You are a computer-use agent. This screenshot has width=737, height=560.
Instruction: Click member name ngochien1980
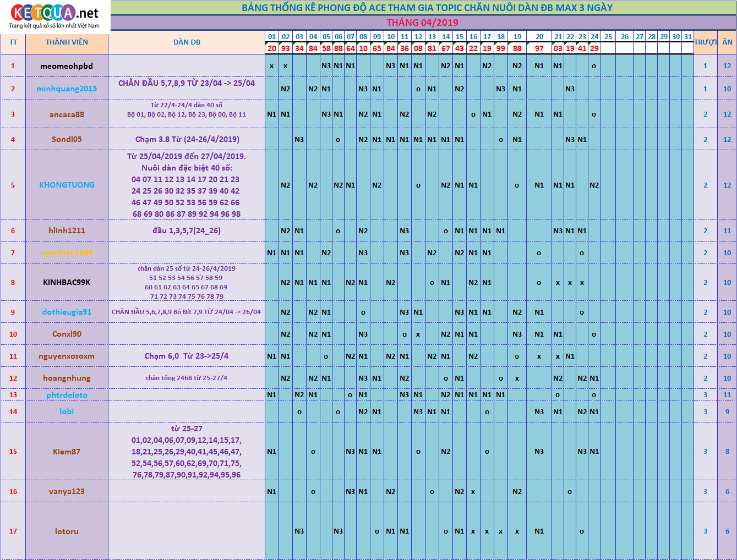pyautogui.click(x=67, y=252)
